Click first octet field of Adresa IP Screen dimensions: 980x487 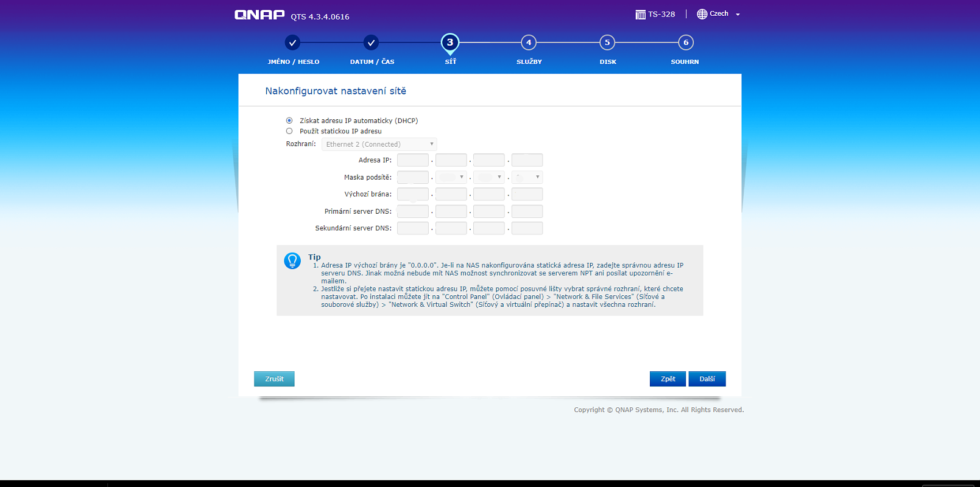413,160
